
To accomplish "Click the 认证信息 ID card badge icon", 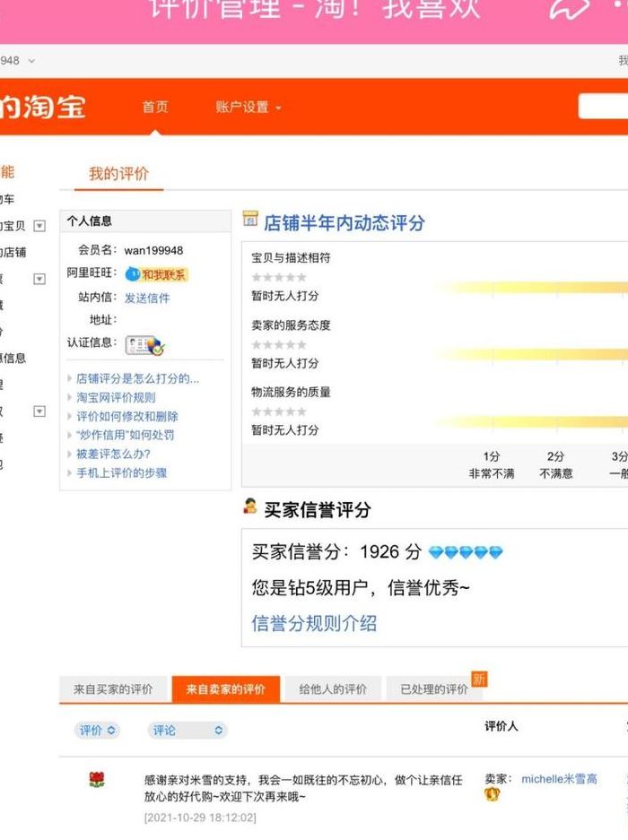I will click(x=145, y=345).
